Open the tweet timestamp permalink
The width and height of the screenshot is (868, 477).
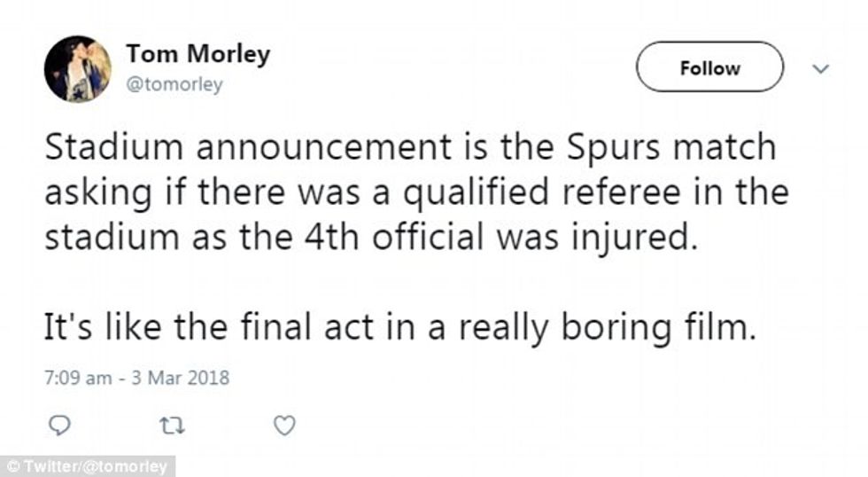[x=136, y=379]
